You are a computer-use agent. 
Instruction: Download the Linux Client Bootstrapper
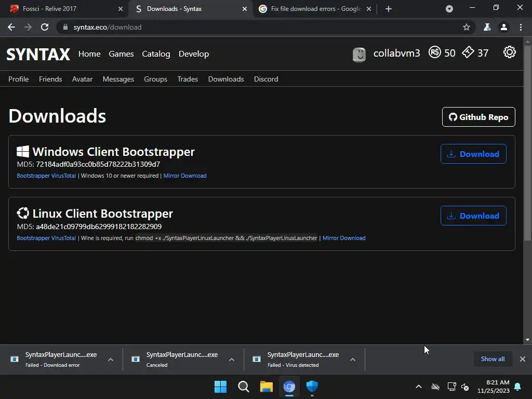[x=473, y=216]
